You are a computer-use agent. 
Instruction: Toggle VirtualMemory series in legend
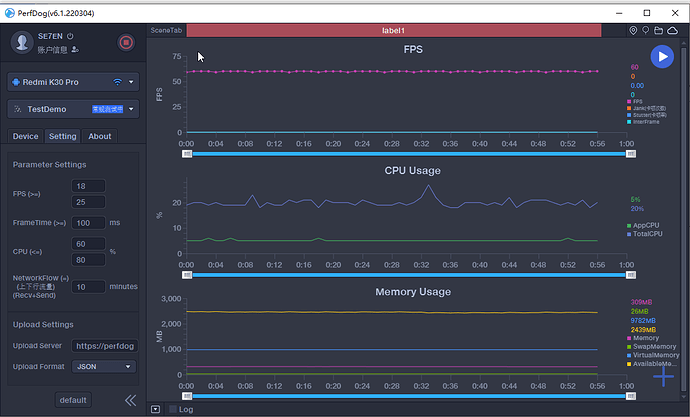[653, 355]
